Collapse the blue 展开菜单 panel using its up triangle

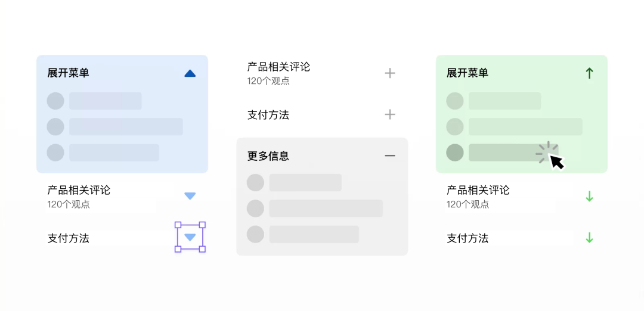[x=190, y=73]
